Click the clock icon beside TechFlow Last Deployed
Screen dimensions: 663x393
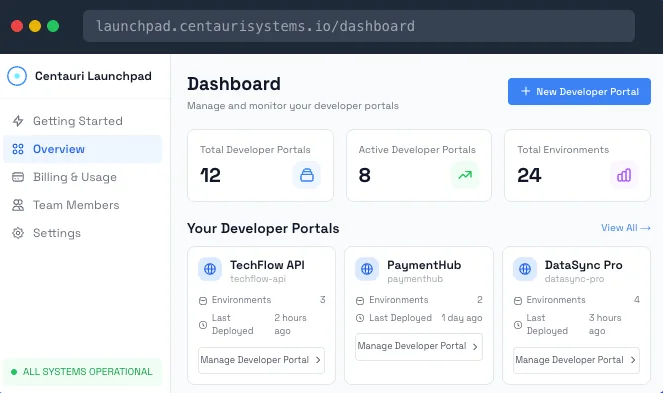click(x=203, y=325)
